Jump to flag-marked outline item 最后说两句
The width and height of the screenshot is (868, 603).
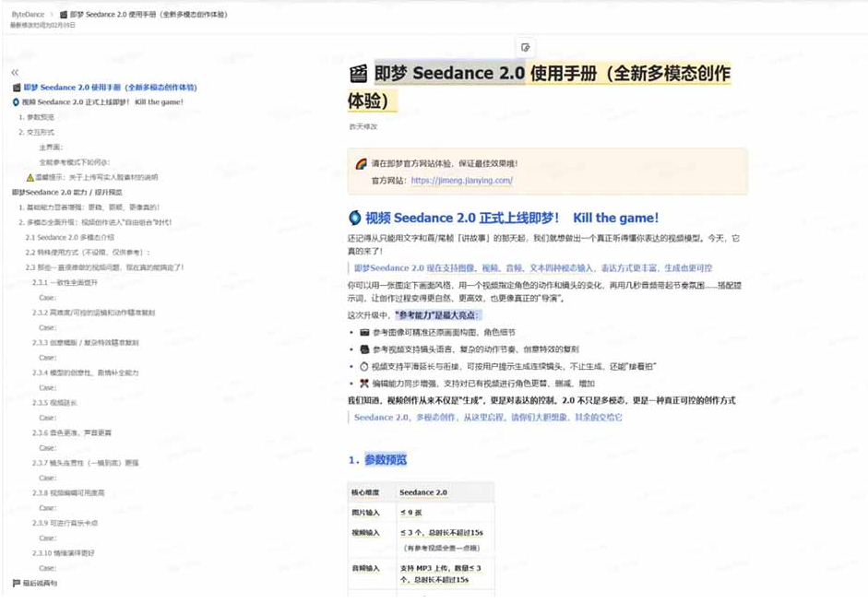(x=34, y=583)
